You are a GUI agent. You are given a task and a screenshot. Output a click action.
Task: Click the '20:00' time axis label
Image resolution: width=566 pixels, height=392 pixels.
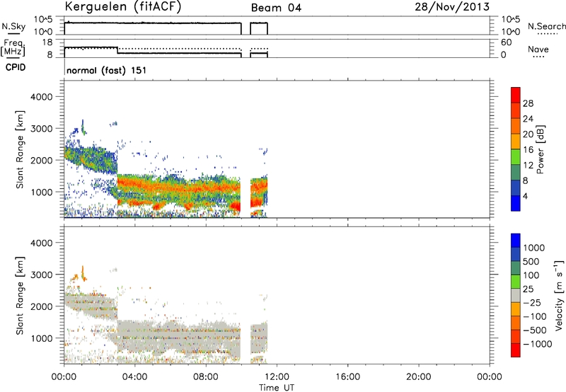click(x=418, y=377)
